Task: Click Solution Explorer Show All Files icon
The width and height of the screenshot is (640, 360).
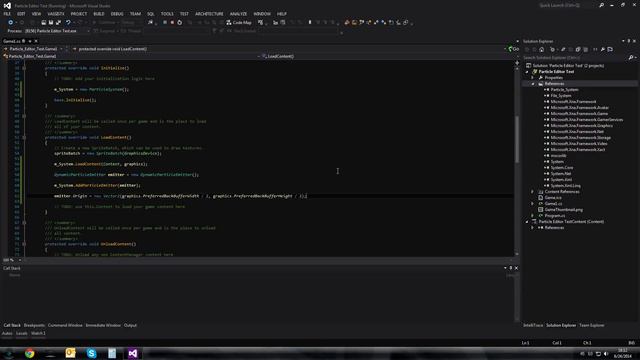Action: pyautogui.click(x=585, y=49)
